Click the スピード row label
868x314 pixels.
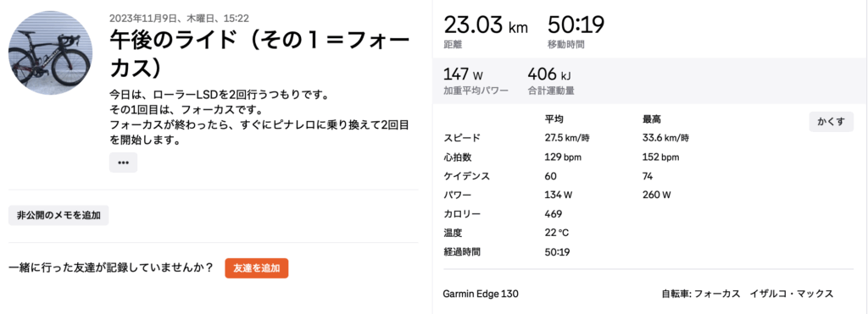[x=462, y=138]
